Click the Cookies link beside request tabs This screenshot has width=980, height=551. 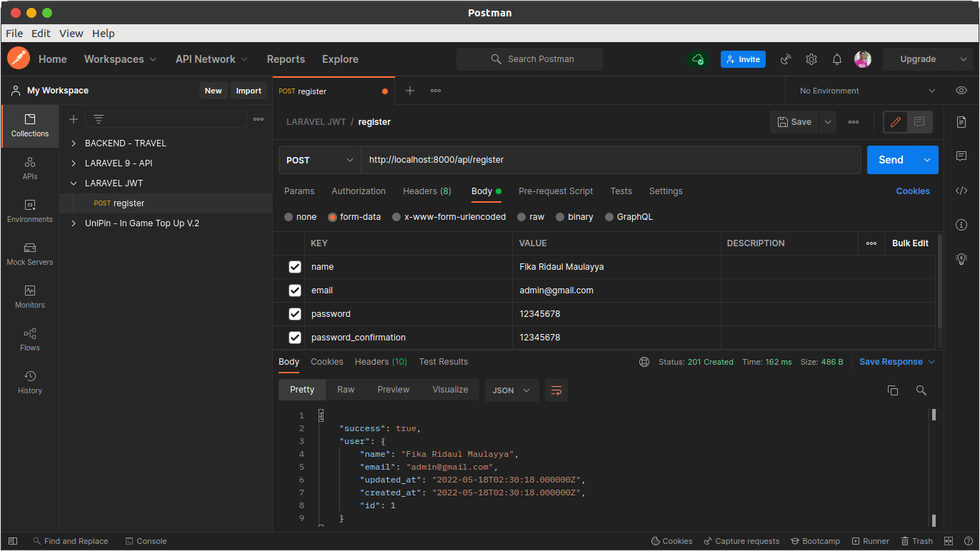[913, 191]
